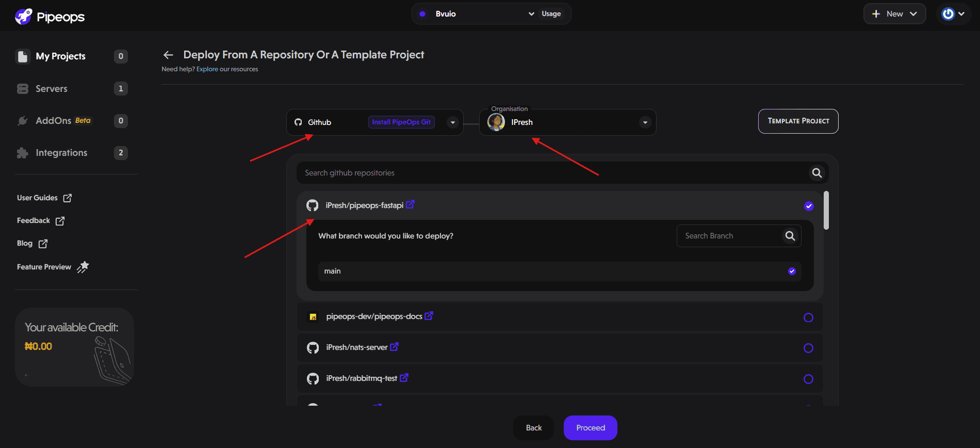Open Servers in the sidebar
Viewport: 980px width, 448px height.
(72, 89)
